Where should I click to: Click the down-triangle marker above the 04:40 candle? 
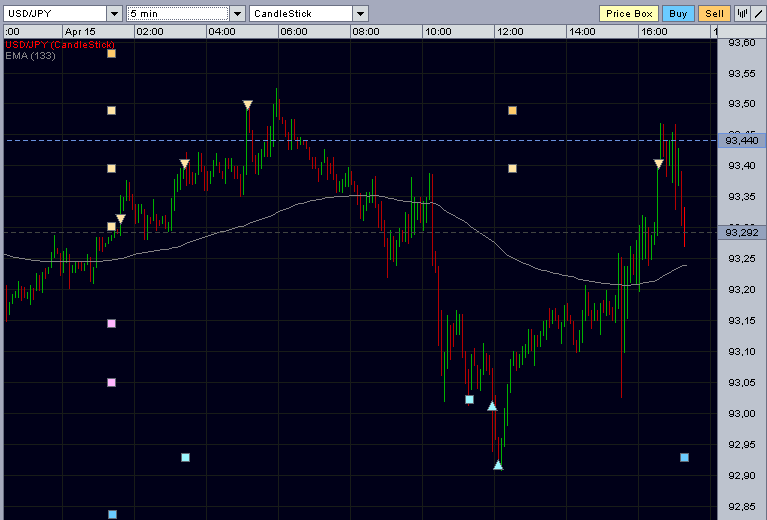(x=248, y=105)
